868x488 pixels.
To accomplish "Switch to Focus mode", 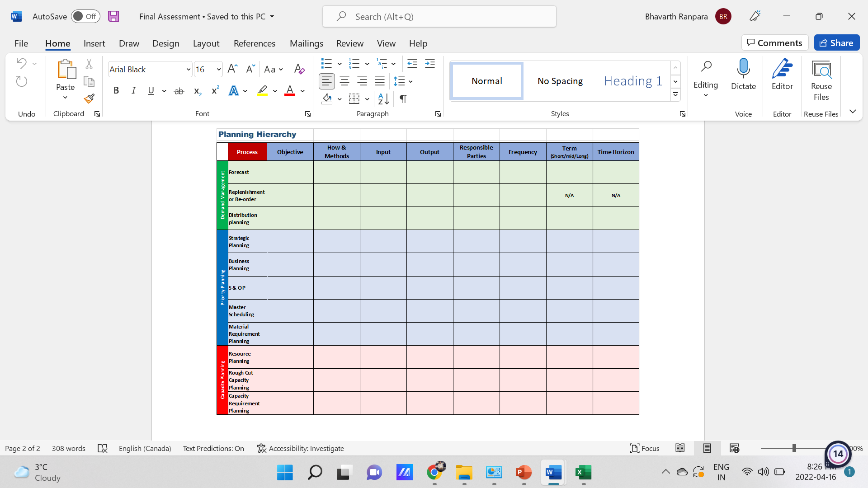I will [x=644, y=448].
